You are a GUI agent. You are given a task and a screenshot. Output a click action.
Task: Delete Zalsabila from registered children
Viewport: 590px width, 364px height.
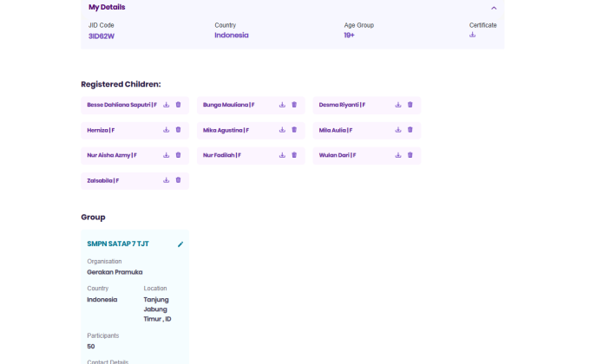[178, 180]
